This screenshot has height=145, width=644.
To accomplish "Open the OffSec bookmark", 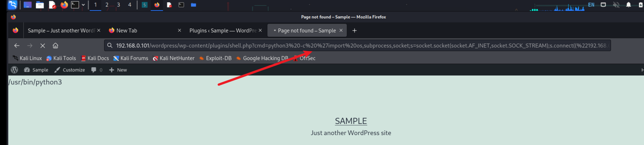I will tap(304, 58).
